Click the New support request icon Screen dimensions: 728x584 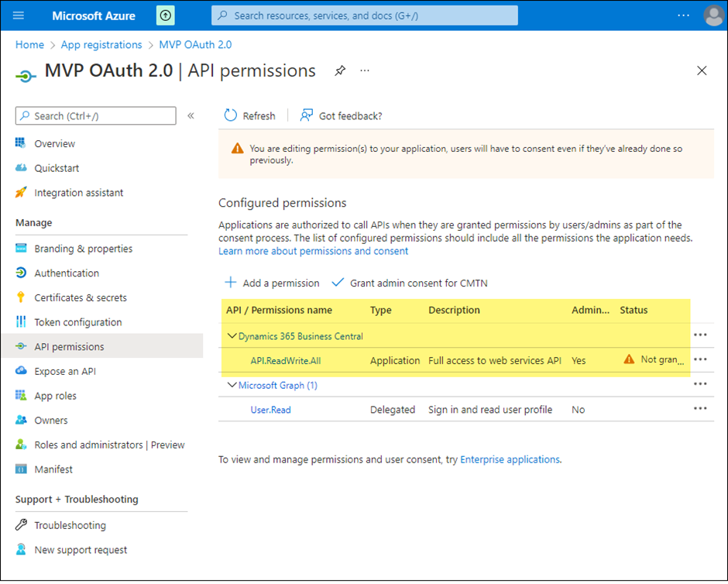coord(21,549)
